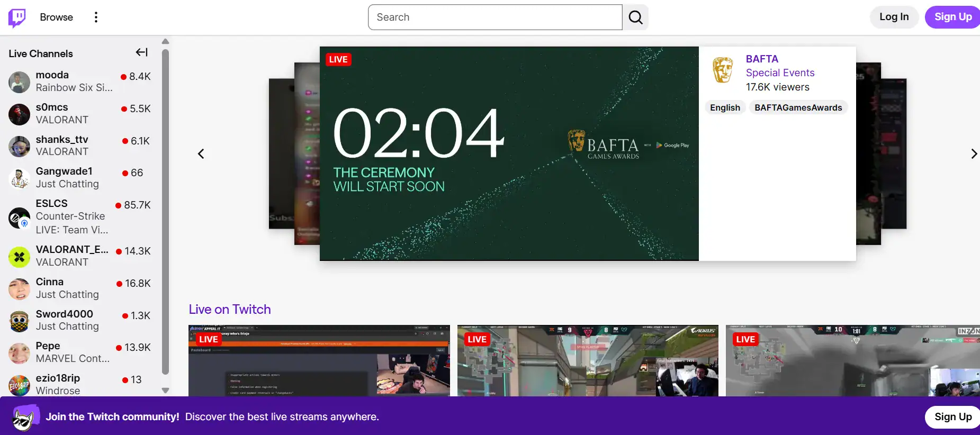Open the Twitch home logo

[x=17, y=17]
